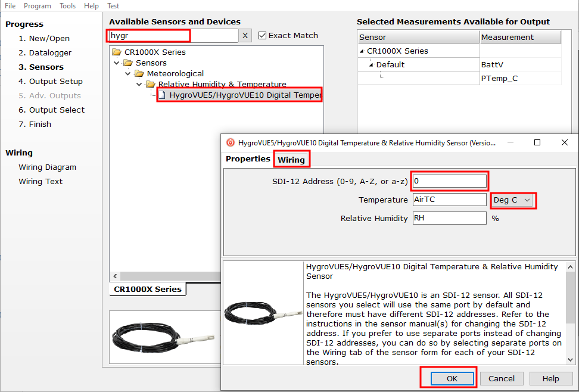This screenshot has height=392, width=579.
Task: Click the CR1000X Series folder icon
Action: [117, 52]
